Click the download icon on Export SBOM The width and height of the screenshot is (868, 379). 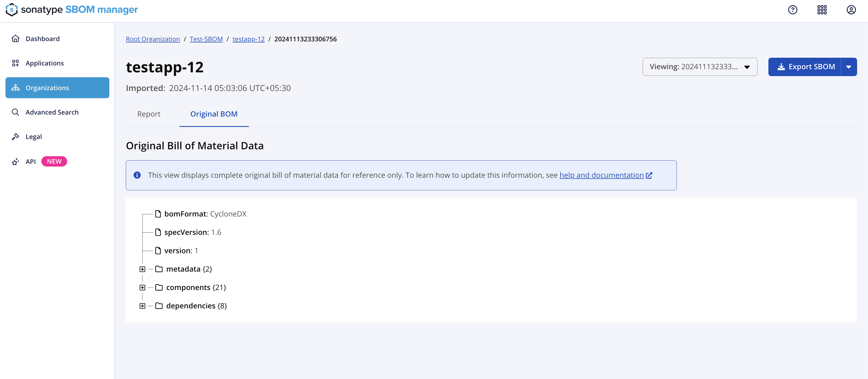pyautogui.click(x=781, y=67)
